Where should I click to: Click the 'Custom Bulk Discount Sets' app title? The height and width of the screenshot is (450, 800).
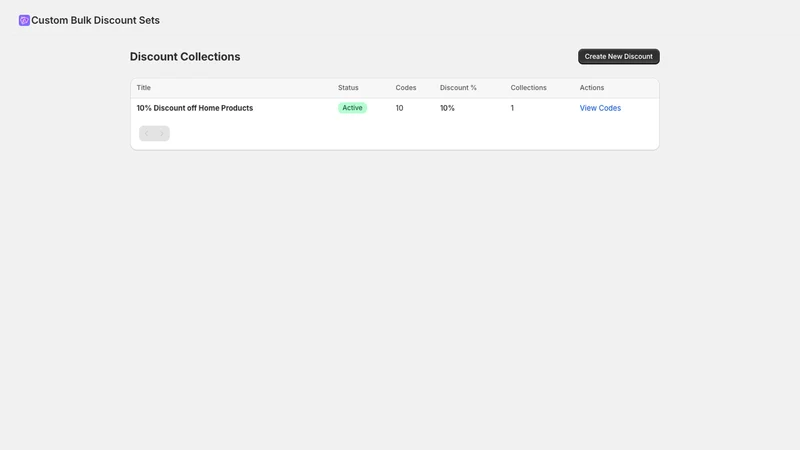tap(95, 20)
